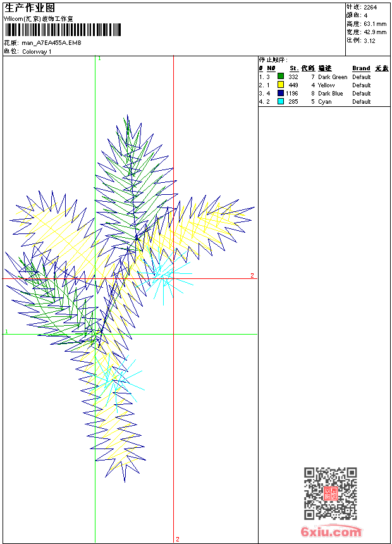392x544 pixels.
Task: Click the stitch count value 2264
Action: (370, 8)
